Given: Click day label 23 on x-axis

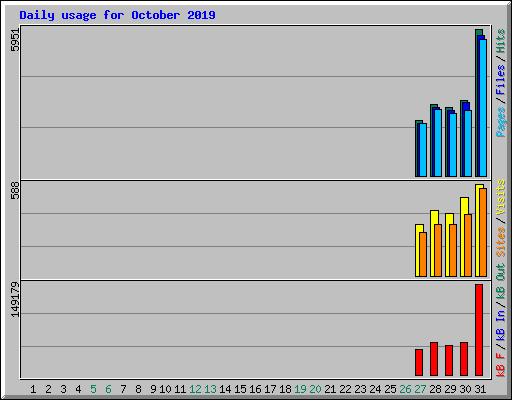Looking at the screenshot, I should tap(360, 389).
